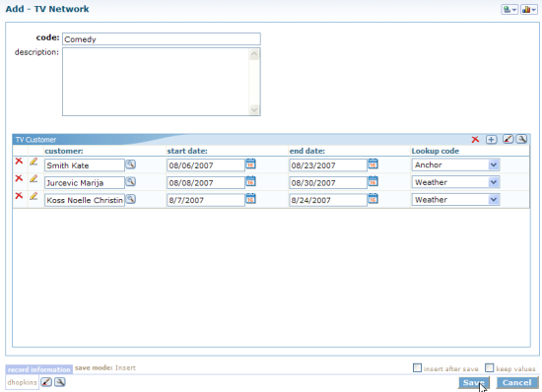Click the Smith Kate customer field
This screenshot has width=542, height=392.
point(85,165)
